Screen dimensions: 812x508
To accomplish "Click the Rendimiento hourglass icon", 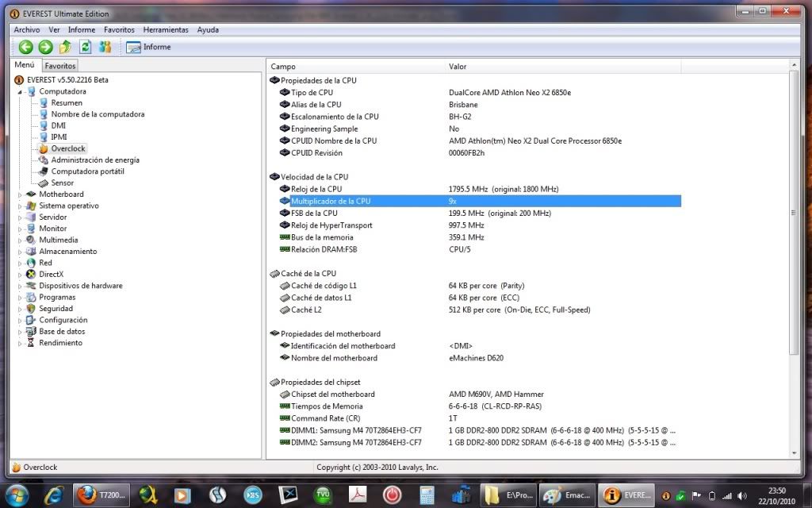I will pos(31,343).
